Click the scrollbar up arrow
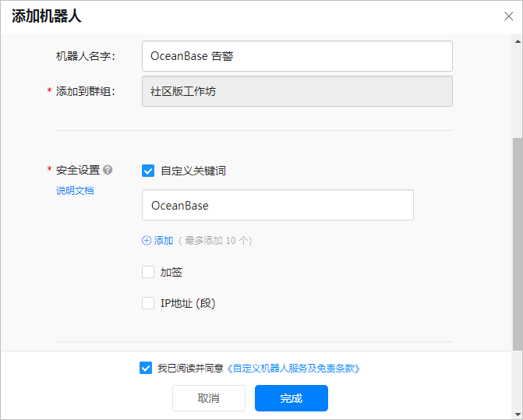 coord(518,41)
